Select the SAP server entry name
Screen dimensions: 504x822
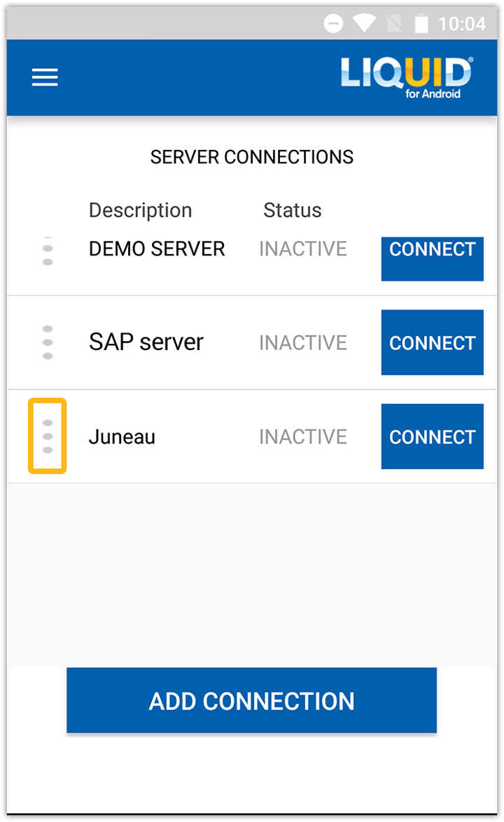[x=146, y=342]
